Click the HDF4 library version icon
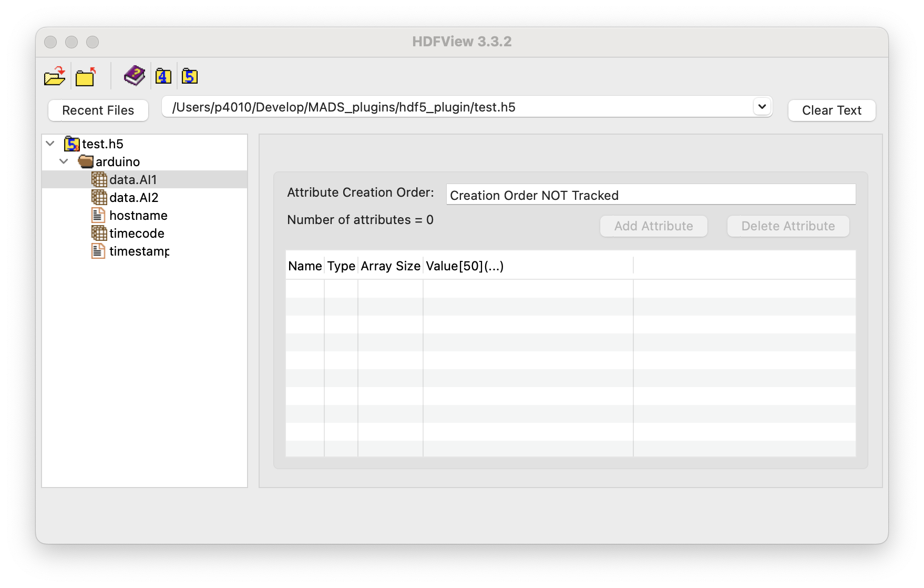The image size is (924, 588). click(x=163, y=77)
